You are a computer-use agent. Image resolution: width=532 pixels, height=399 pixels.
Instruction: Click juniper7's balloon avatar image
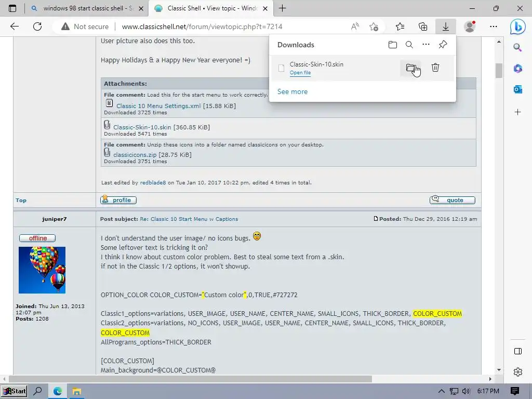(x=42, y=270)
